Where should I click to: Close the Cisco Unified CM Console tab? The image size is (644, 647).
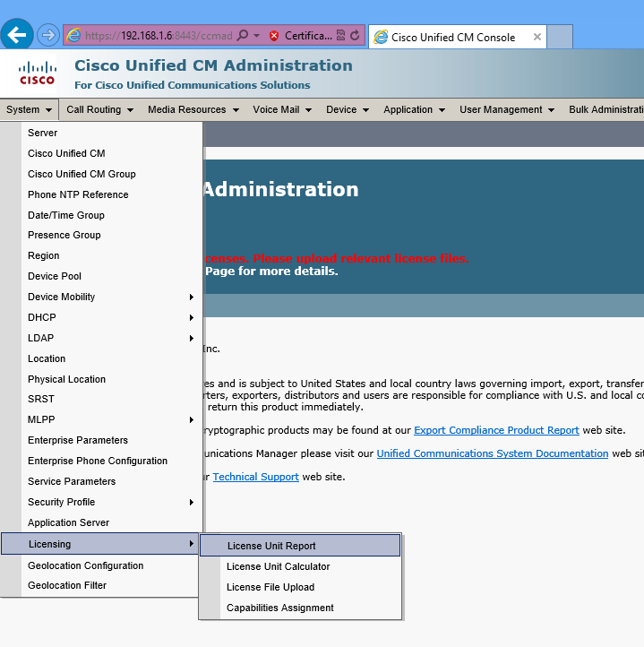537,37
